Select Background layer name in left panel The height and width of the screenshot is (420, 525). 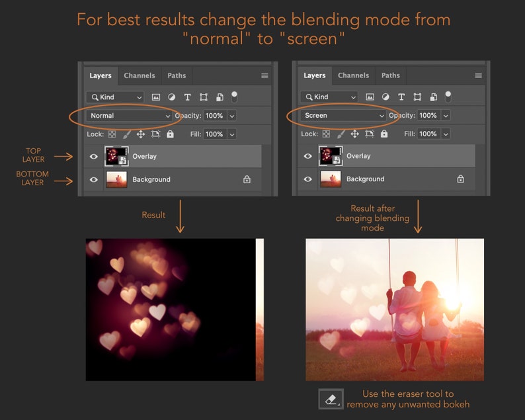click(151, 179)
